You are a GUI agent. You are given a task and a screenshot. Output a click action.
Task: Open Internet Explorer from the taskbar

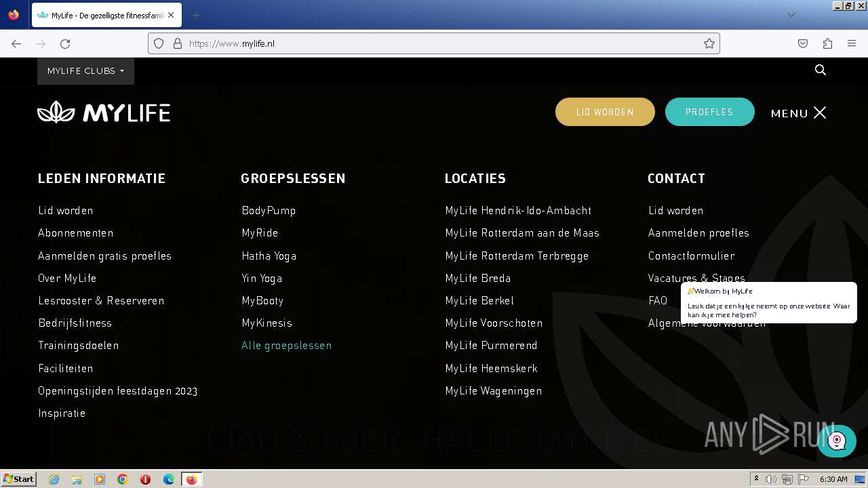point(54,479)
